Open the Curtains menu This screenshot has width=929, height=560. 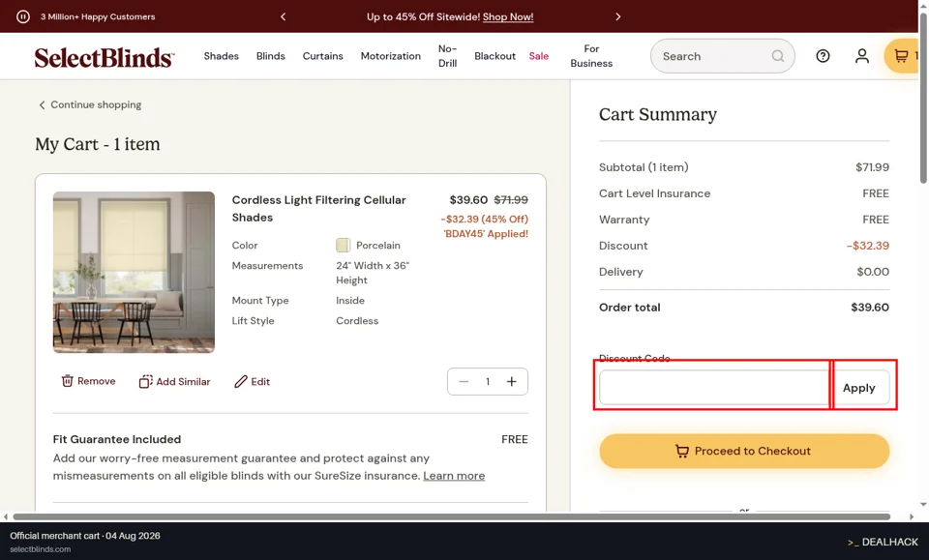(x=322, y=56)
